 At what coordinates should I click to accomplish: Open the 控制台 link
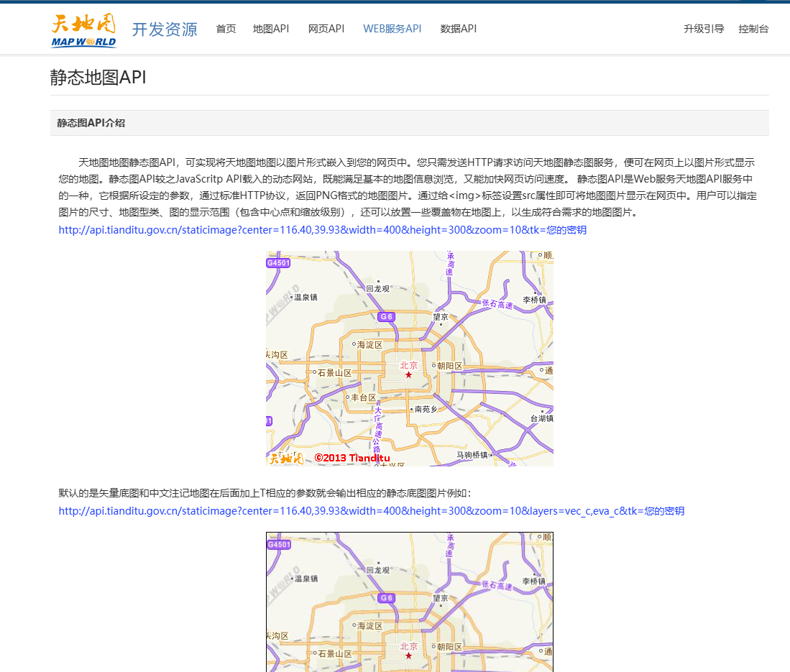click(753, 29)
